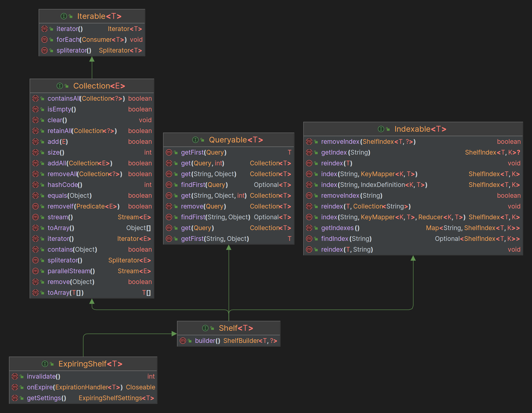Click the index method with Reducer<K, T> parameter
Image resolution: width=532 pixels, height=413 pixels.
click(x=413, y=217)
